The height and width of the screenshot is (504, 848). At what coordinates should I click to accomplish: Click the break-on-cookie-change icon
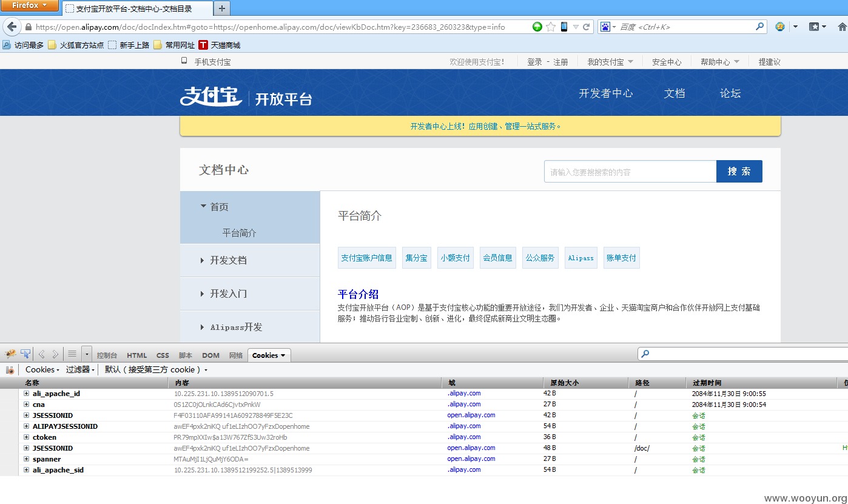point(10,369)
